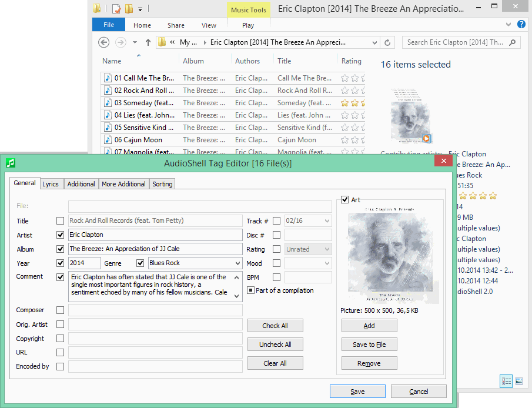The width and height of the screenshot is (532, 408).
Task: Uncheck the Genre checkbox
Action: pos(140,263)
